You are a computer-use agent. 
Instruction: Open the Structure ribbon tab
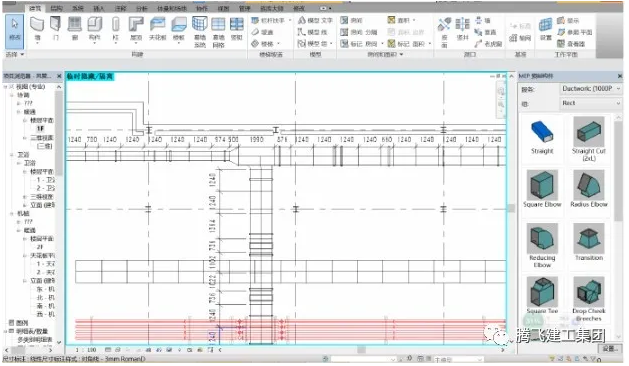click(57, 8)
